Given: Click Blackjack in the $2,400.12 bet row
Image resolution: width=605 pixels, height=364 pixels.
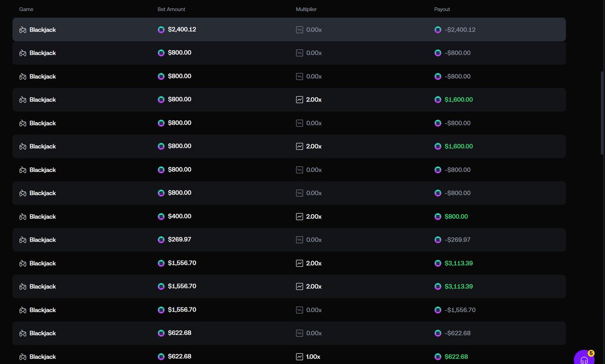Looking at the screenshot, I should coord(43,30).
